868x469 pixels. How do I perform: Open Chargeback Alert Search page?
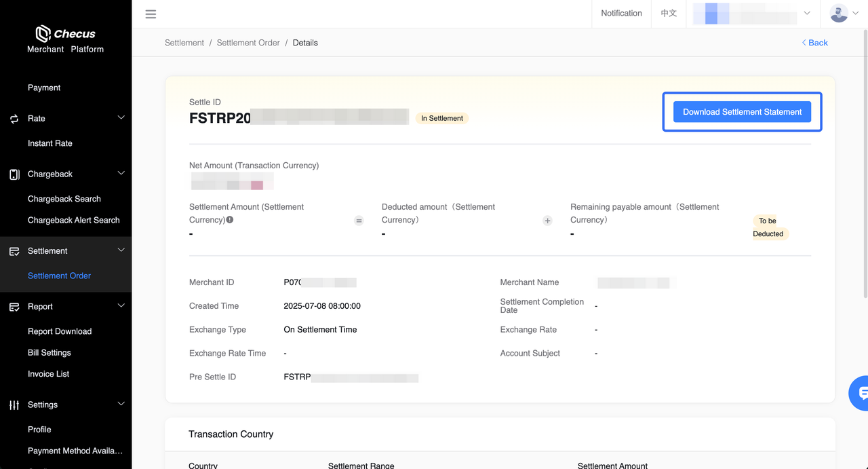(73, 220)
